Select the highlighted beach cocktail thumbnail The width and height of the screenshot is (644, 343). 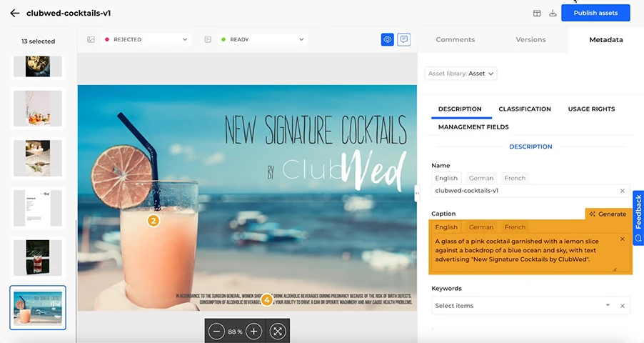38,308
